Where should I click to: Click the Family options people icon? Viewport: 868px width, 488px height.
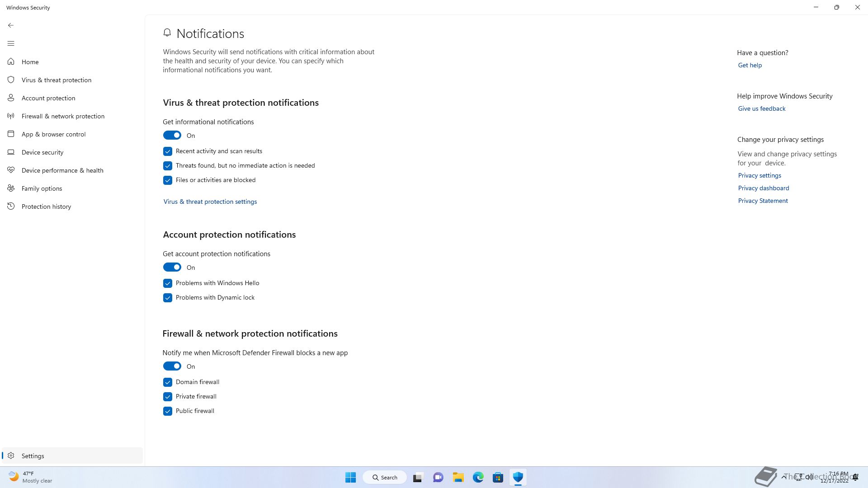(11, 188)
